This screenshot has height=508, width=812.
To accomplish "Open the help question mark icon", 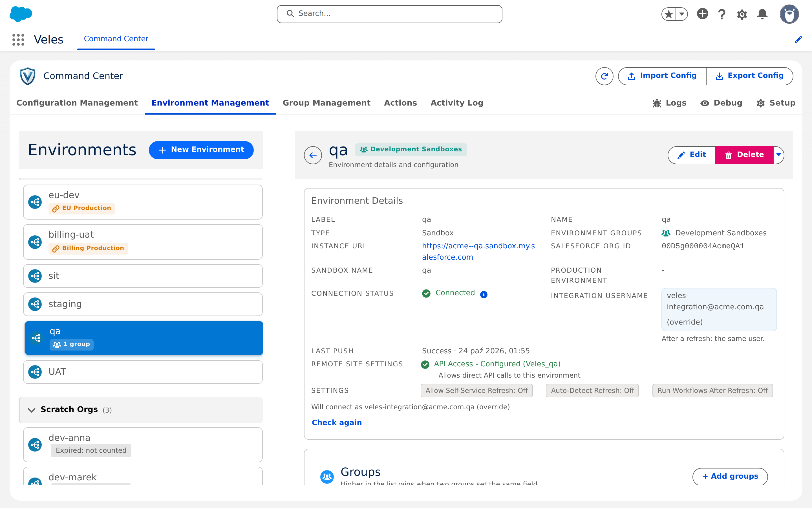I will [722, 14].
